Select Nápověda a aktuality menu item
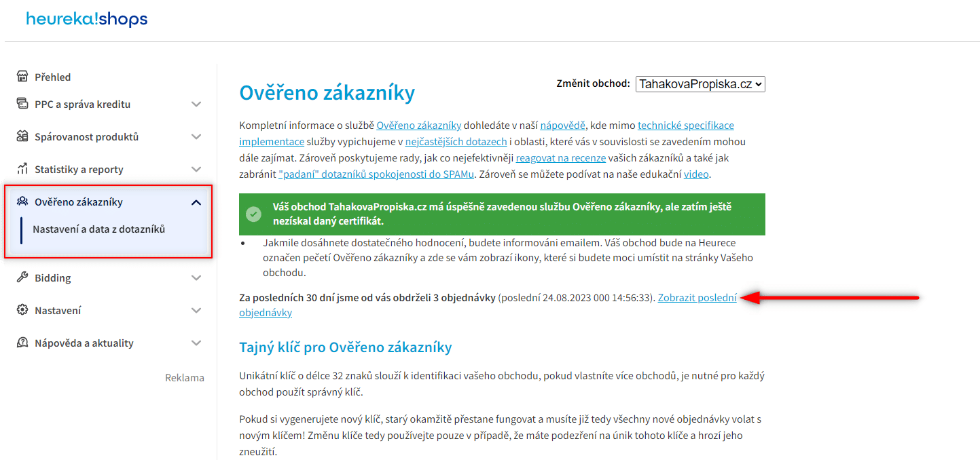 point(84,343)
